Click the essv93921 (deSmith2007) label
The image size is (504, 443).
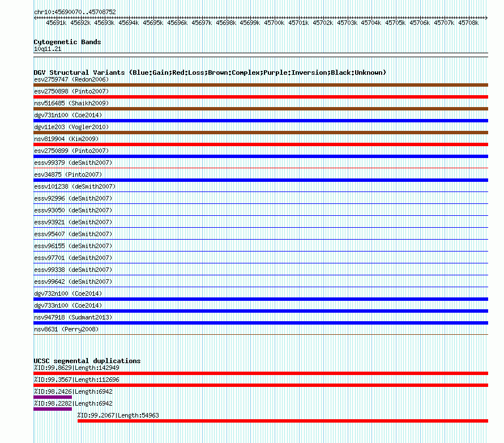(73, 222)
